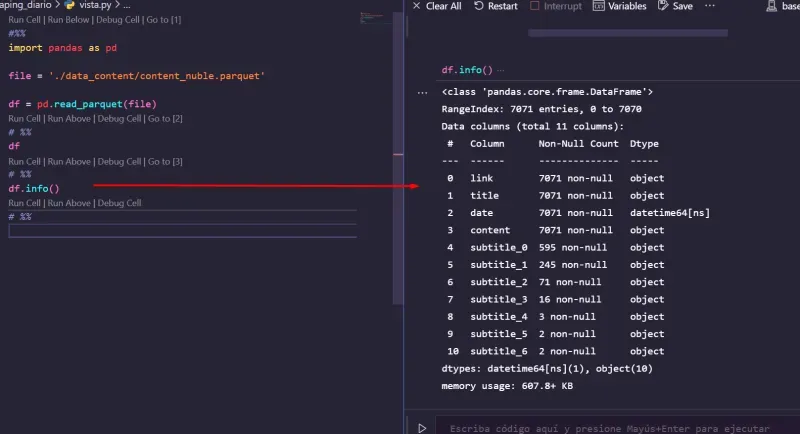
Task: Click 'Debug Cell' in the last cell lens
Action: 119,203
